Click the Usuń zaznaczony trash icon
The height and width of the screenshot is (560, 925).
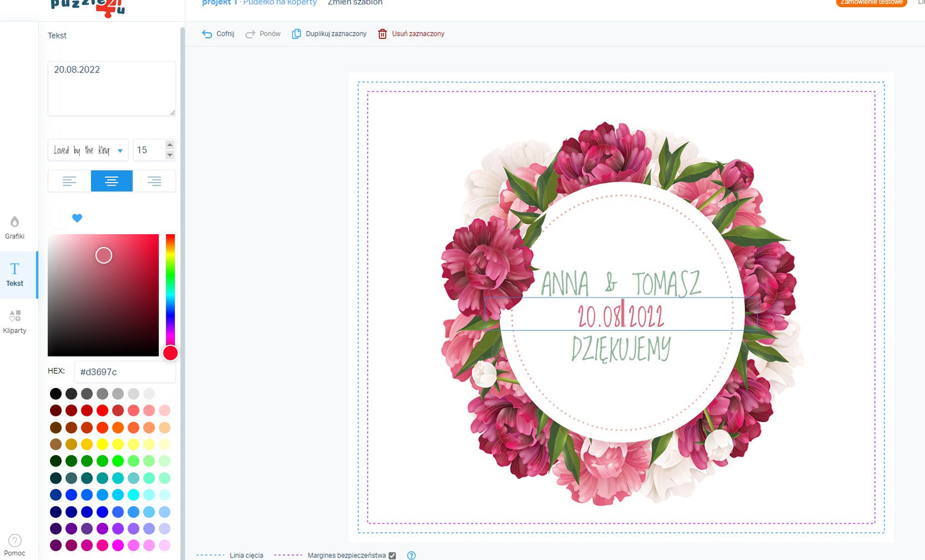coord(382,34)
